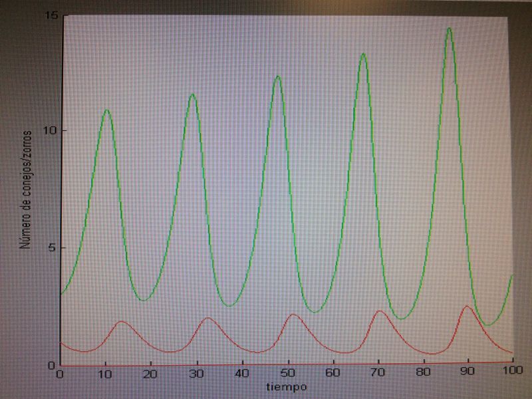
Task: Click the green curve peak near time 30
Action: click(192, 94)
